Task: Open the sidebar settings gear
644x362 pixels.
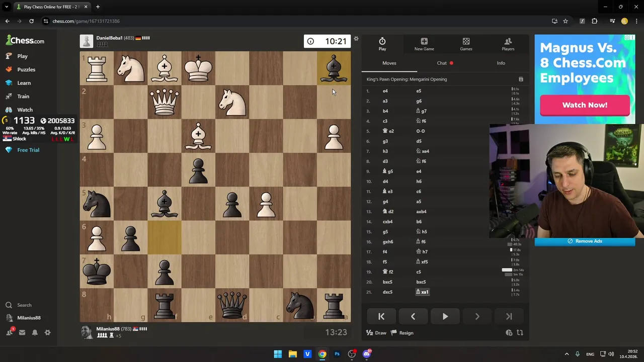Action: (x=47, y=332)
